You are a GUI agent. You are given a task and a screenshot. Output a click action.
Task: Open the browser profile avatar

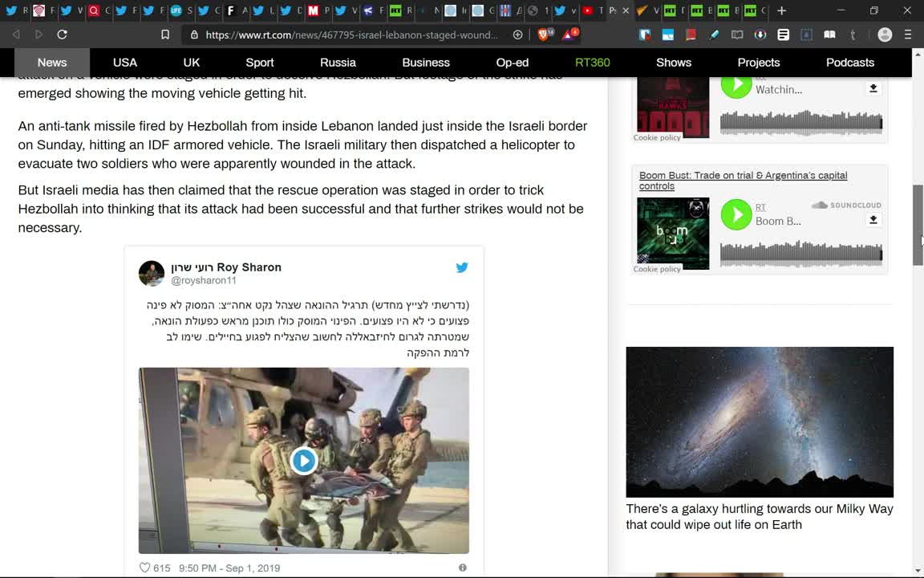coord(885,35)
